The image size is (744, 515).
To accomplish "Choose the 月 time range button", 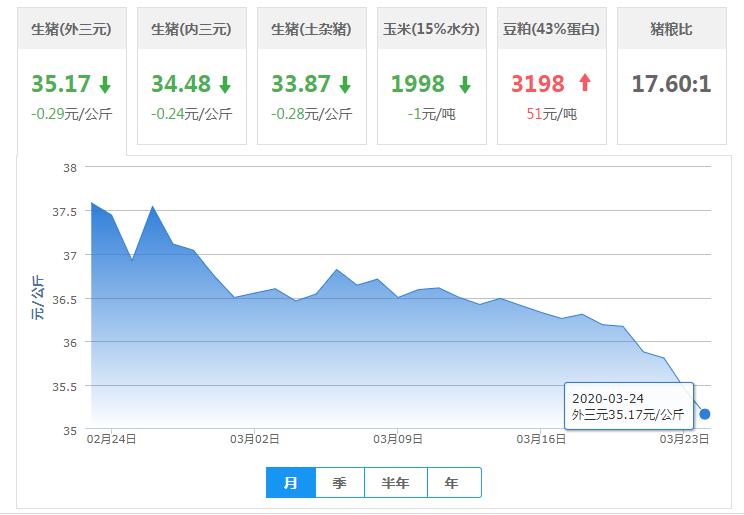I will 290,483.
